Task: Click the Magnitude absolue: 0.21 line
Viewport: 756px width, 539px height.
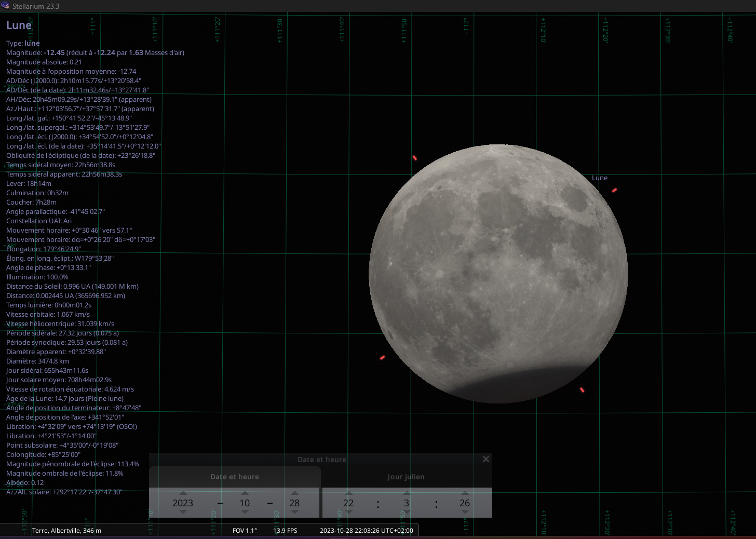Action: (44, 62)
